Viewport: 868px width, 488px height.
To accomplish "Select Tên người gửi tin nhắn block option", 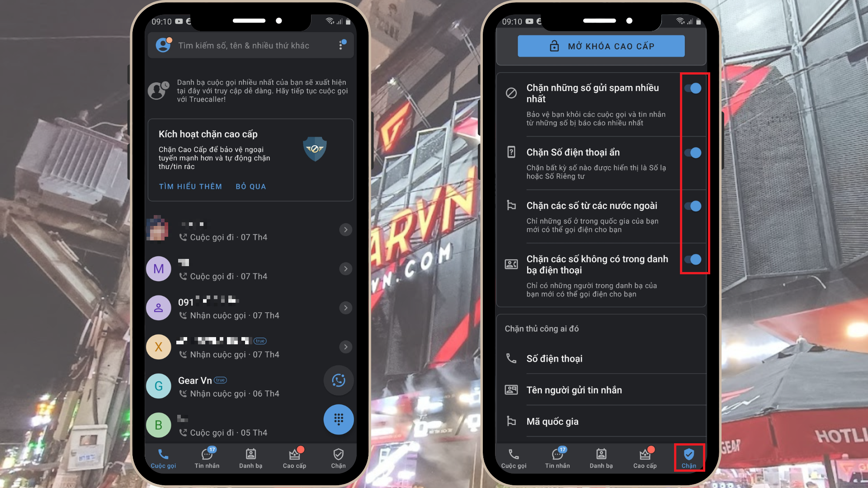I will (603, 390).
